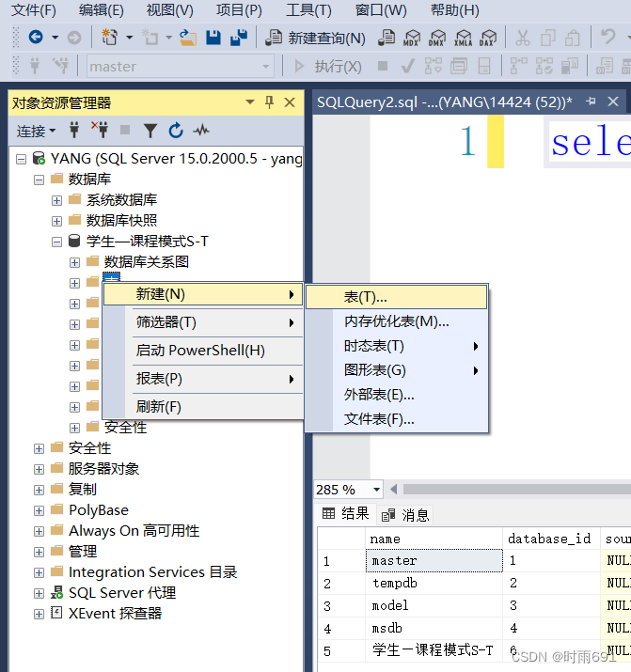Click the navigate forward arrow icon
The image size is (631, 672).
pos(74,38)
